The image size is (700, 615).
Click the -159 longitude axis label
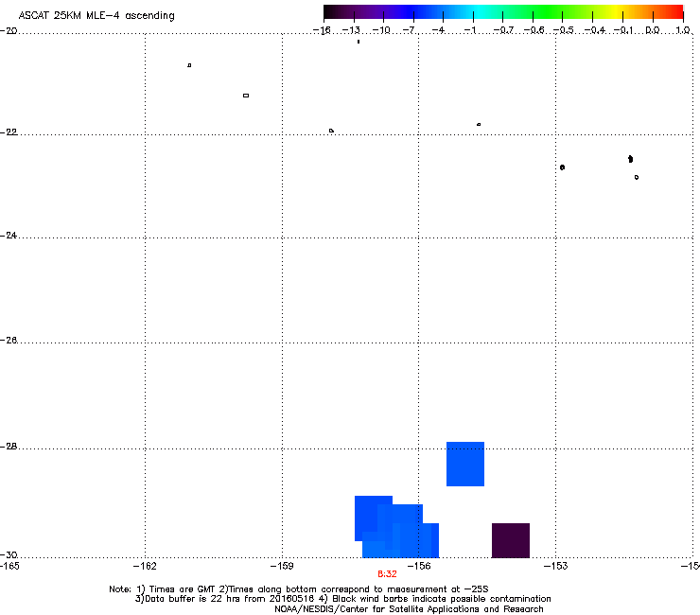click(x=282, y=566)
